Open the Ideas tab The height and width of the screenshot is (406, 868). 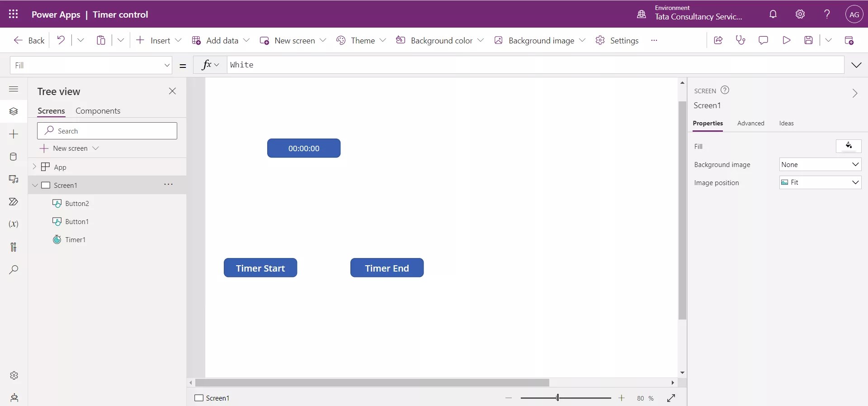(x=786, y=123)
